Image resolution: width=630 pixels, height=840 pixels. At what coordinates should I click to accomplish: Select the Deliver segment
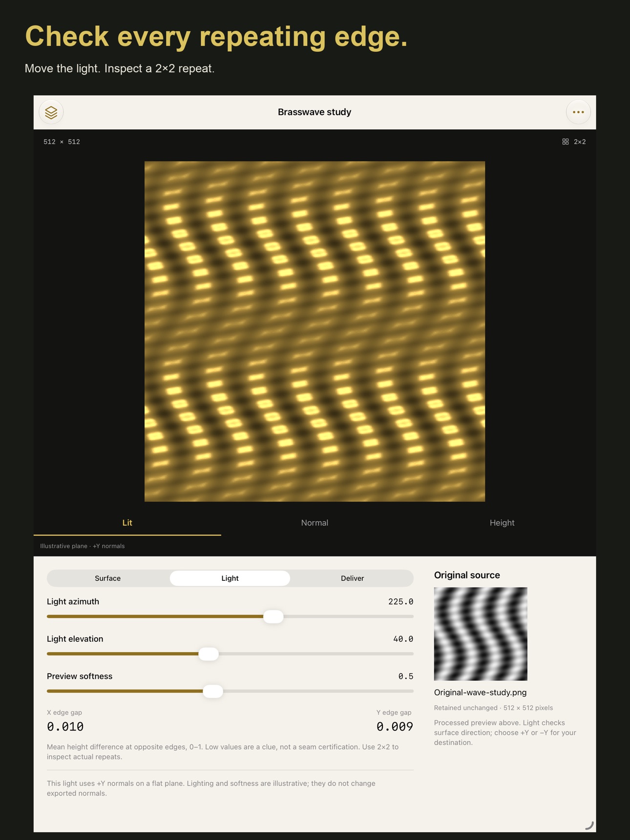(x=352, y=578)
